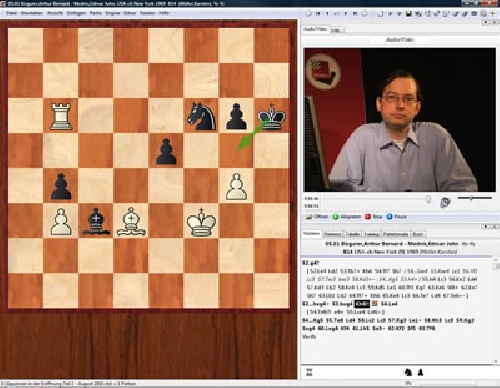Click the pane control buttons above the video

490,22
